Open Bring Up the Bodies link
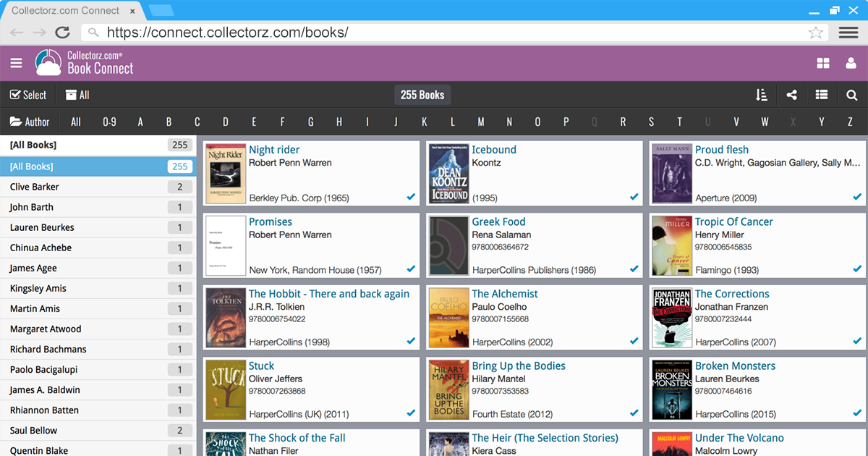Image resolution: width=868 pixels, height=456 pixels. [519, 366]
